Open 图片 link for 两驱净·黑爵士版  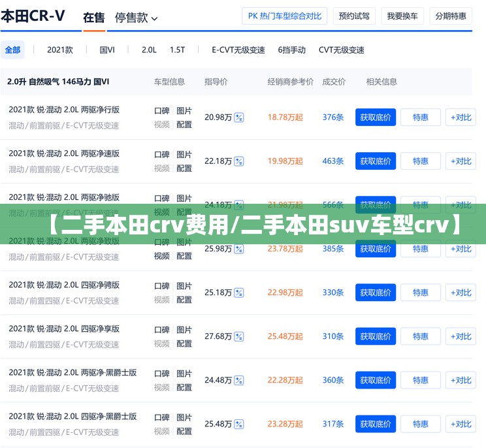tap(184, 374)
